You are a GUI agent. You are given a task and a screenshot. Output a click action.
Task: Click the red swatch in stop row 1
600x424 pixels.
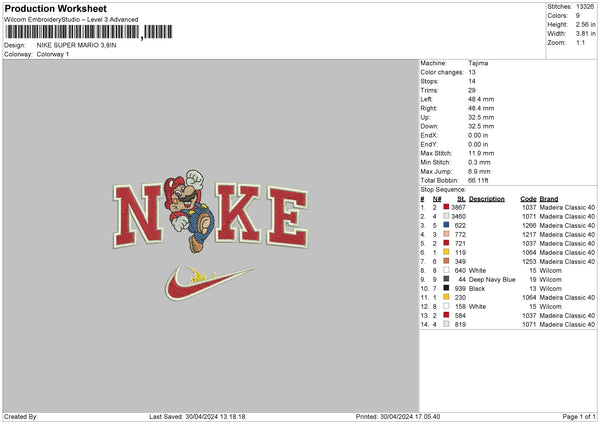click(446, 207)
